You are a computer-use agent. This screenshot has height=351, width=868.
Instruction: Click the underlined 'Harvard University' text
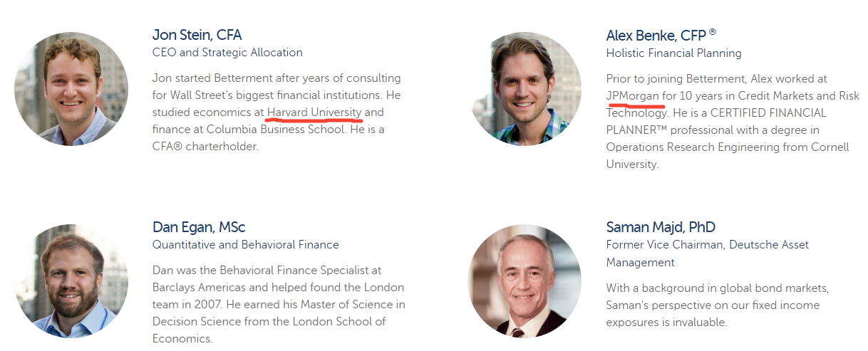click(x=314, y=112)
